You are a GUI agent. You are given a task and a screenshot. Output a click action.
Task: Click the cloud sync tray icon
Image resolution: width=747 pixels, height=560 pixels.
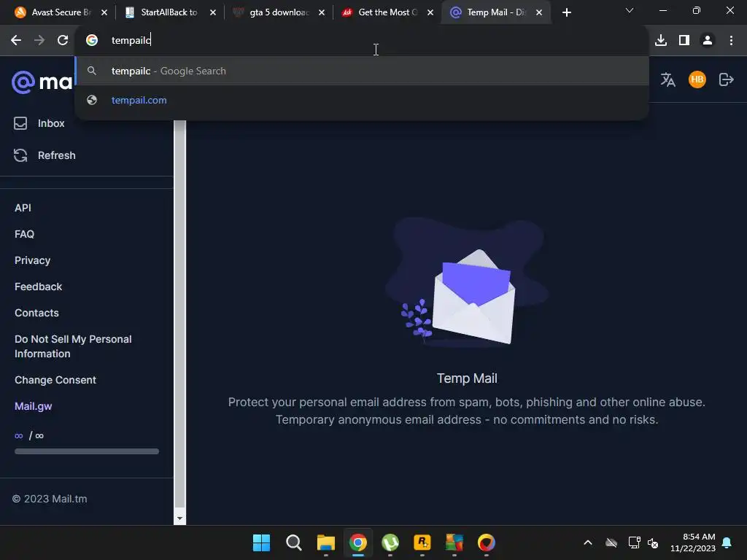click(611, 542)
